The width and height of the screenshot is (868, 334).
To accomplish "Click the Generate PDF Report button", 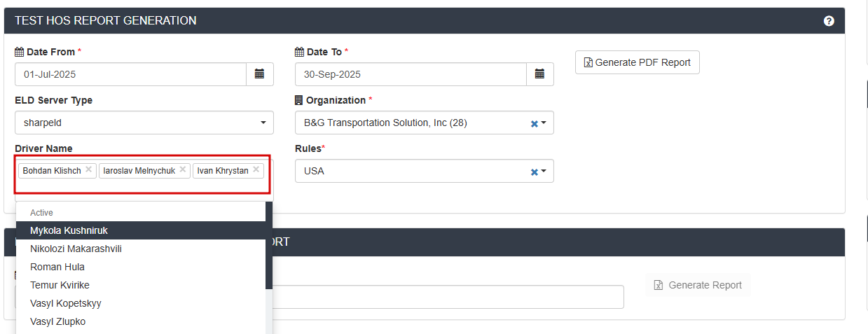I will point(637,62).
